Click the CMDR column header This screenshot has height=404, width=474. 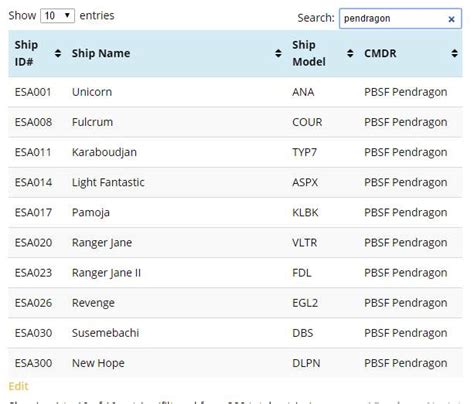(x=410, y=53)
